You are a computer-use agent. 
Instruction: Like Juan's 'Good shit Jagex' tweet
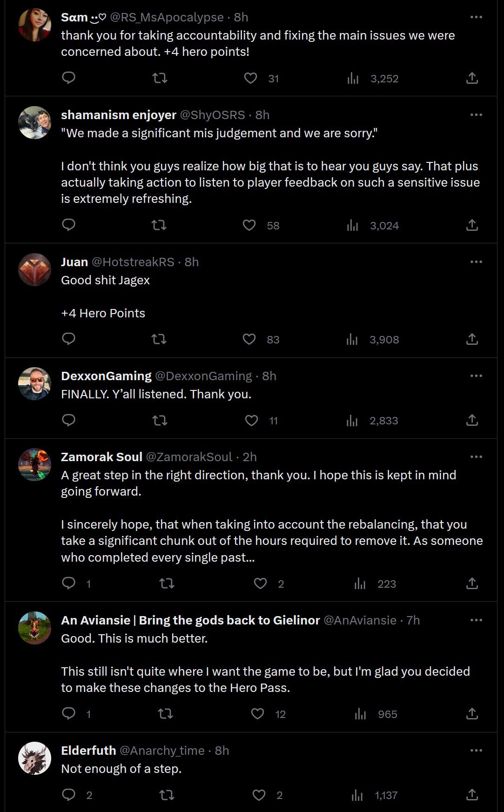click(249, 339)
